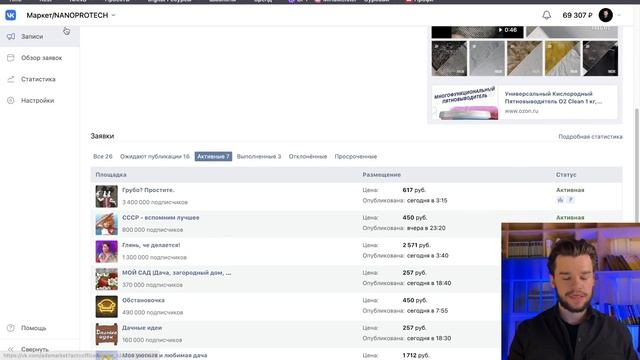Play the 0:46 video thumbnail
The width and height of the screenshot is (640, 360).
pos(477,31)
